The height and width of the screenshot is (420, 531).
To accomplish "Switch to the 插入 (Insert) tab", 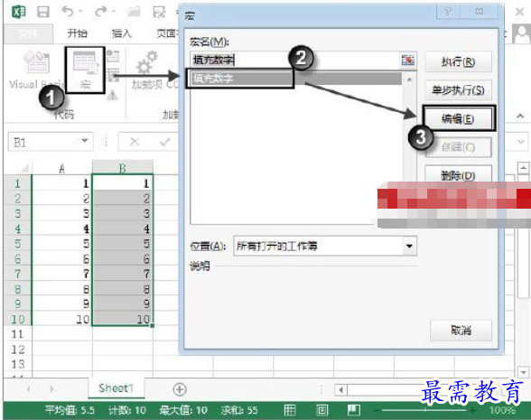I will (122, 33).
